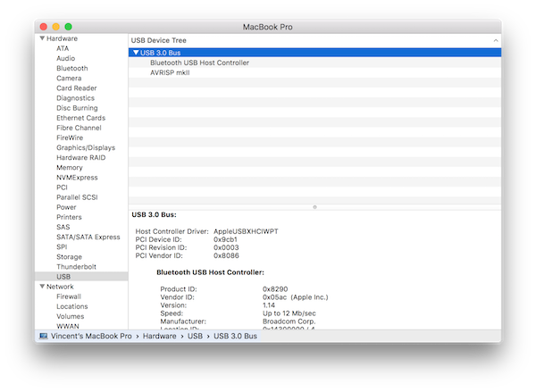This screenshot has width=536, height=392.
Task: Click the Bluetooth USB Host Controller details heading
Action: (x=210, y=272)
